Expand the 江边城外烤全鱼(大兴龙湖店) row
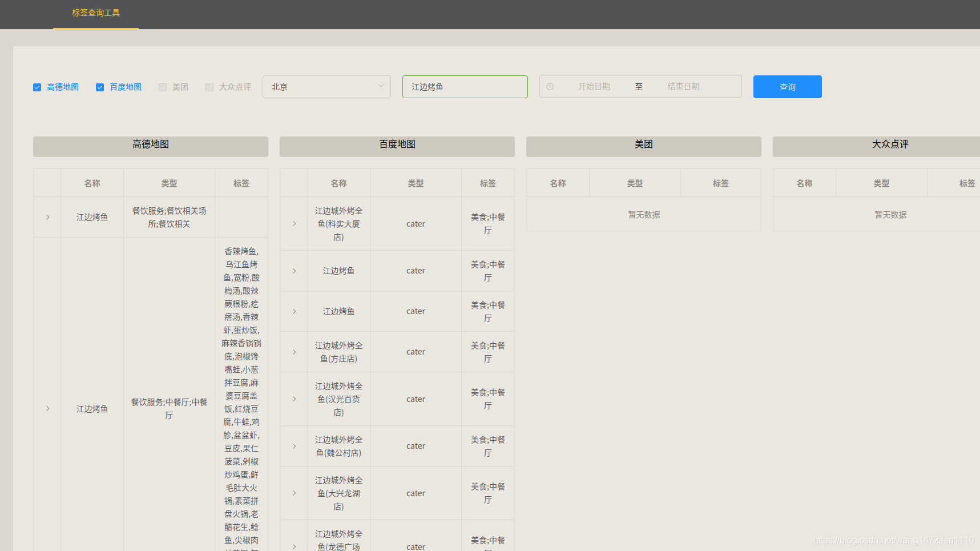 (294, 493)
